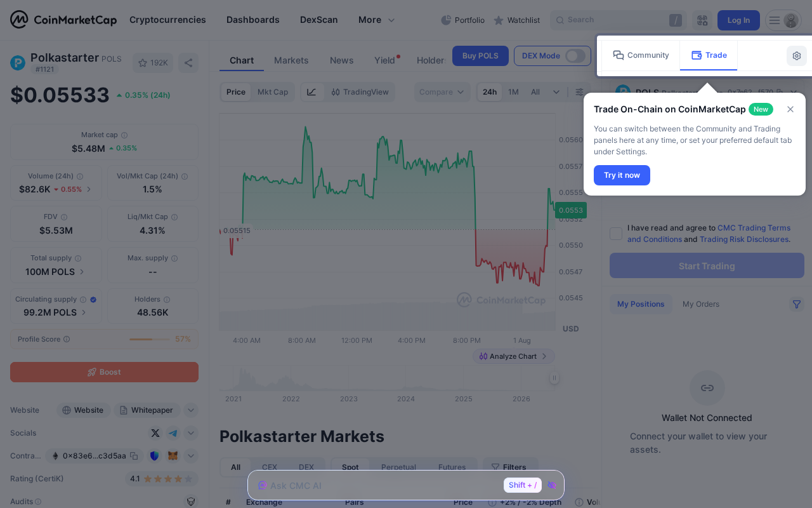812x508 pixels.
Task: Open the Yield tab
Action: [x=384, y=60]
